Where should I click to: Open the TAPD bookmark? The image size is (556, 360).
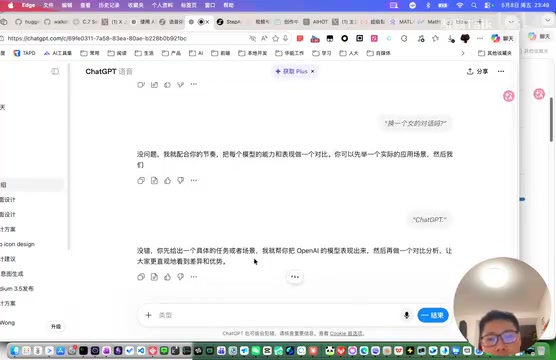click(24, 53)
